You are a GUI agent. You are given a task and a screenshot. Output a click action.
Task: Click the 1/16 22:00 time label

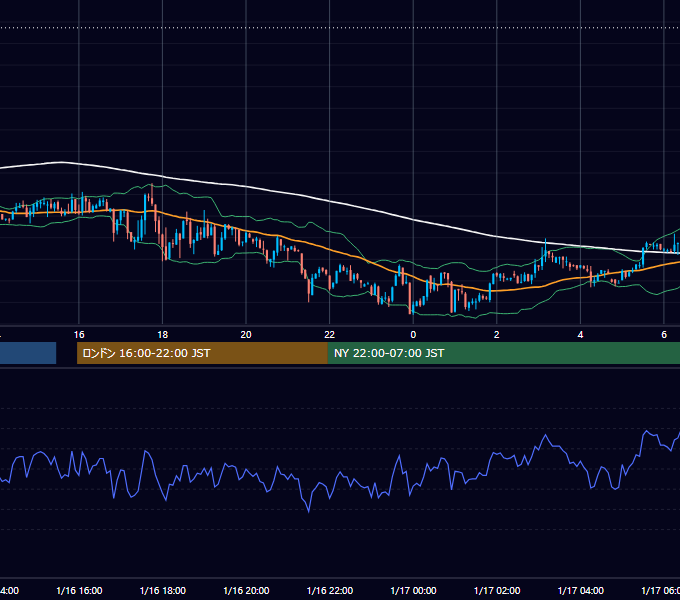330,590
